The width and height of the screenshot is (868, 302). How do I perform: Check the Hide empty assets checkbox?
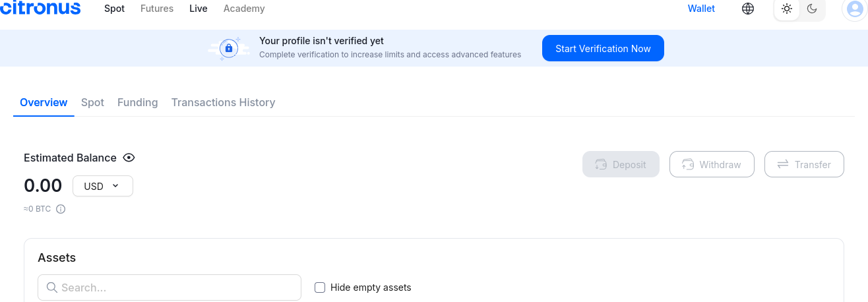pyautogui.click(x=320, y=287)
